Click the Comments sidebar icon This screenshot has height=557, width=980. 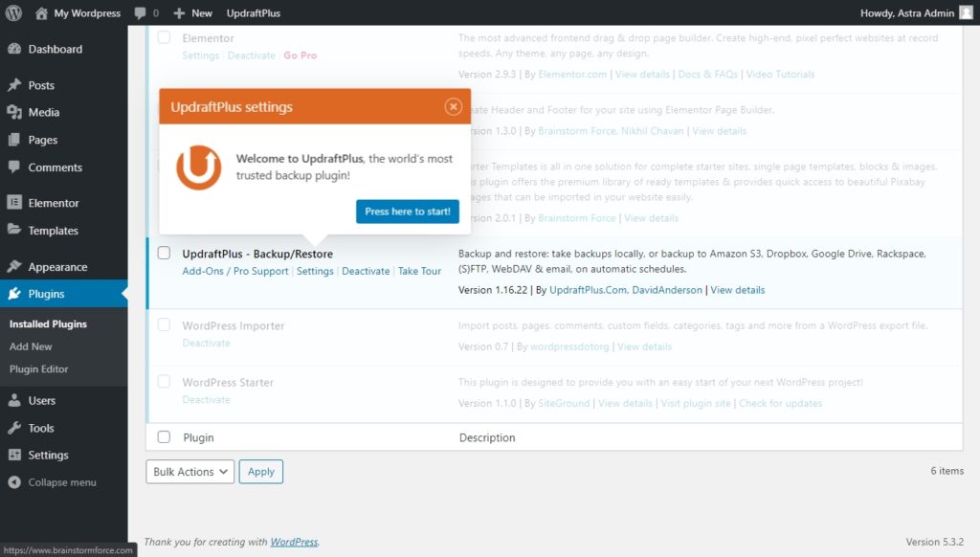click(x=14, y=167)
